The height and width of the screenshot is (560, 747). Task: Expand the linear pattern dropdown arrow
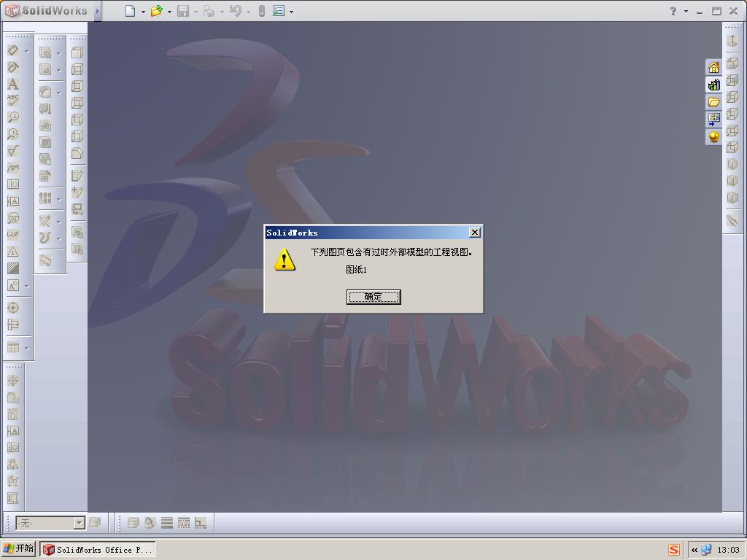coord(59,200)
